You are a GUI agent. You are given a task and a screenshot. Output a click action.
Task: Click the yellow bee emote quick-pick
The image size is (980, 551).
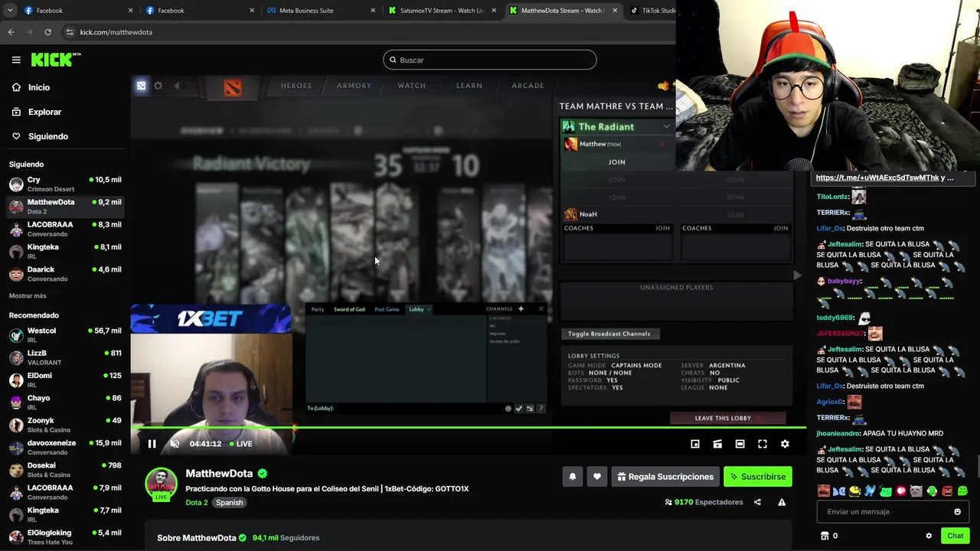point(854,491)
